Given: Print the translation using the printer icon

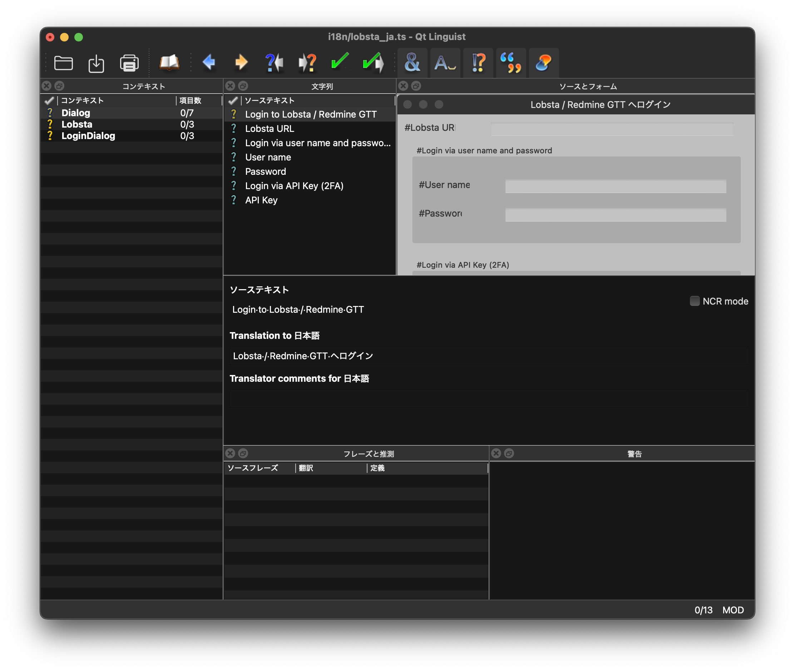Looking at the screenshot, I should click(129, 63).
